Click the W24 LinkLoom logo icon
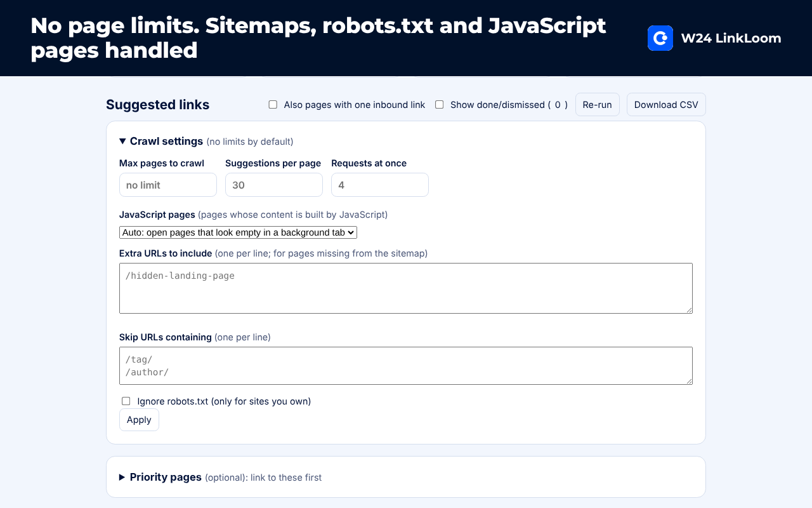The width and height of the screenshot is (812, 508). tap(660, 38)
